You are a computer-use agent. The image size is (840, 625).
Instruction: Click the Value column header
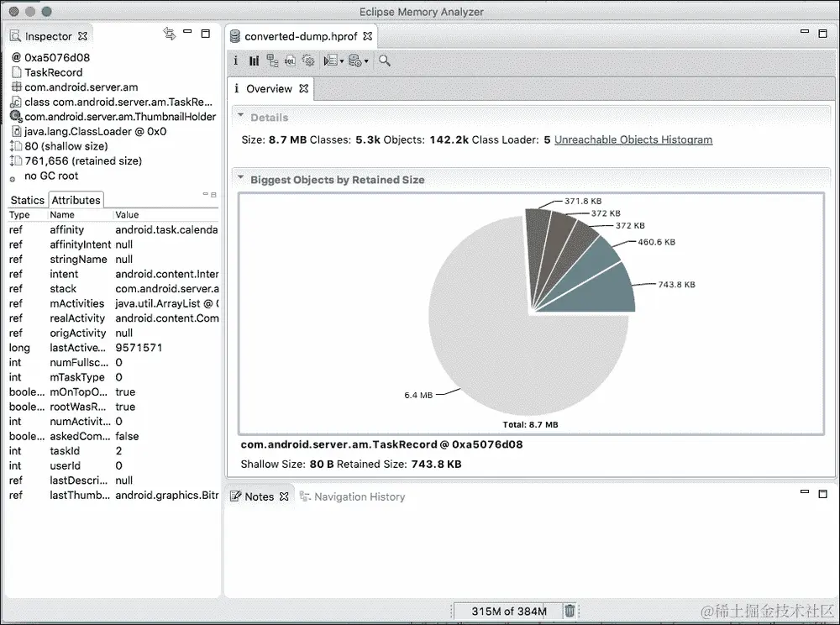pyautogui.click(x=166, y=214)
